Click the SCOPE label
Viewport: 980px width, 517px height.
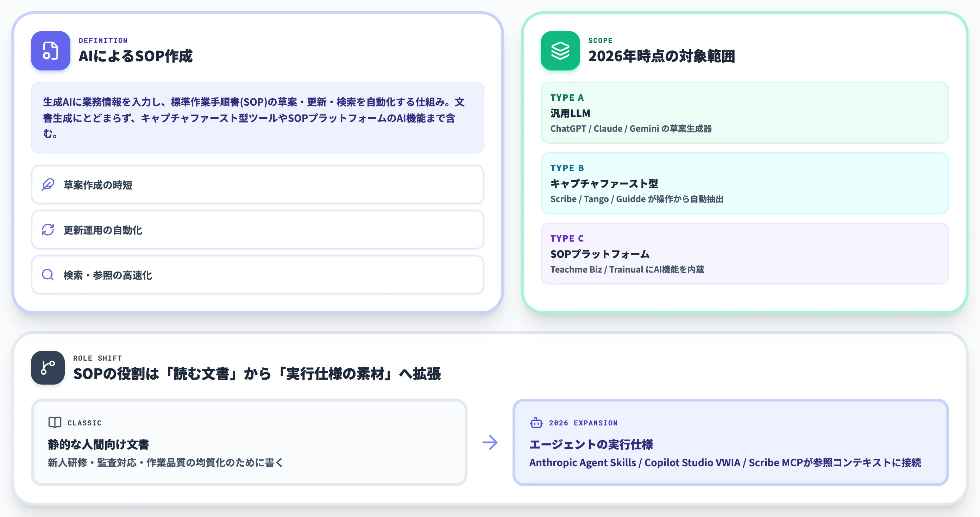point(600,41)
